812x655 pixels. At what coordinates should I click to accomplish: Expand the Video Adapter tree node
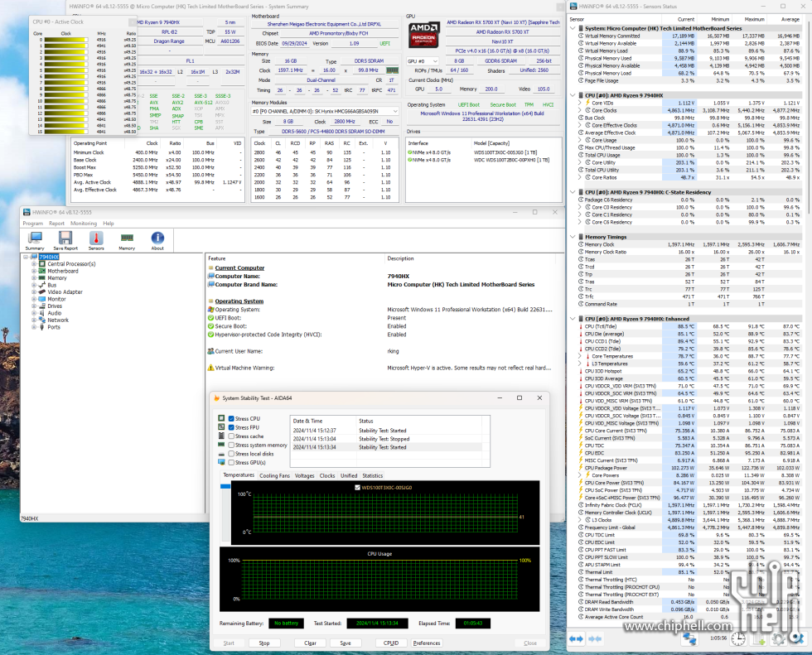[x=34, y=291]
